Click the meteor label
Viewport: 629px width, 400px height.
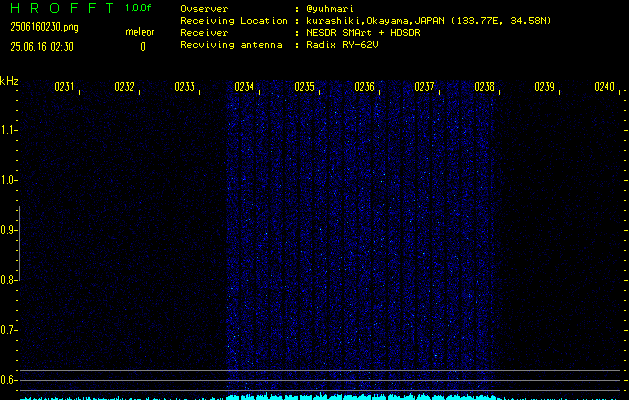[140, 32]
